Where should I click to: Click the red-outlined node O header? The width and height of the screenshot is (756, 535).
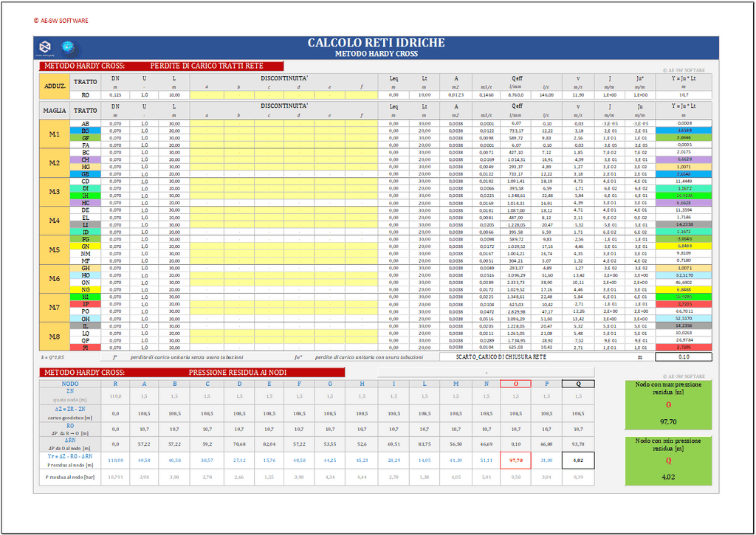[515, 384]
